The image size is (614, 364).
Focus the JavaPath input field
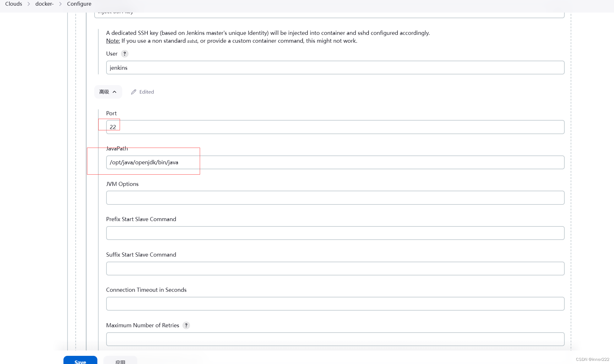coord(335,162)
